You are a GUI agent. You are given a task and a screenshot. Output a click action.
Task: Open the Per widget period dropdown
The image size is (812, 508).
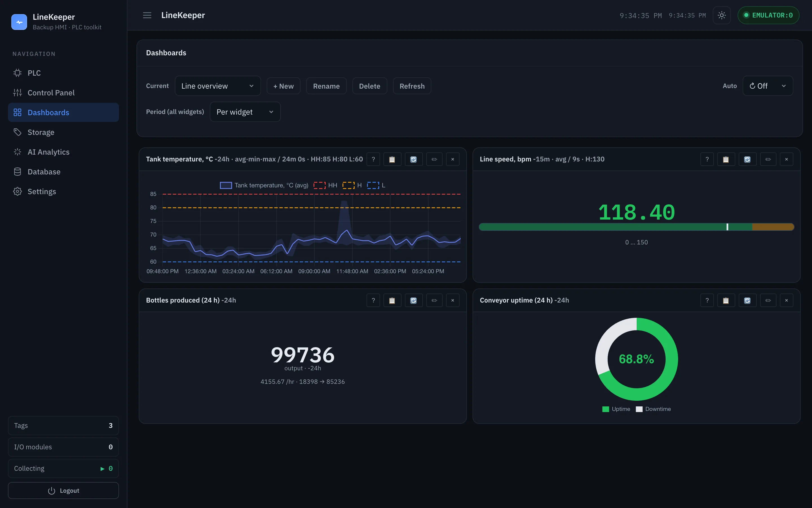(x=245, y=112)
